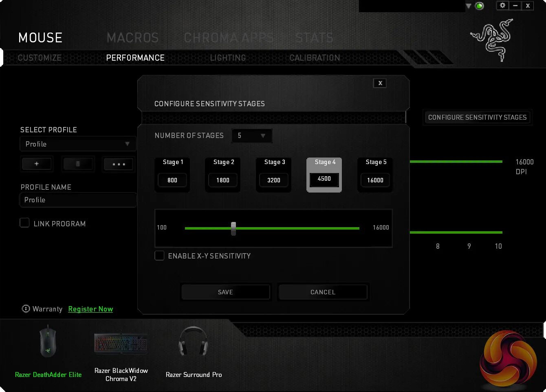Open the Number of Stages dropdown
The image size is (546, 392).
coord(252,136)
